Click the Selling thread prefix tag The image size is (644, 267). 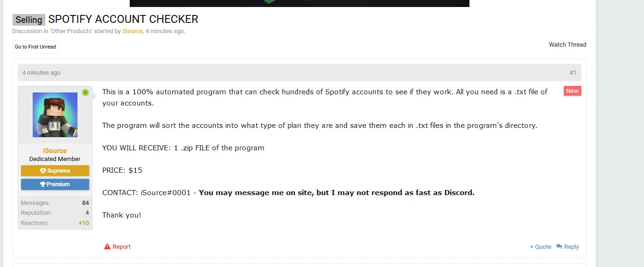coord(29,20)
